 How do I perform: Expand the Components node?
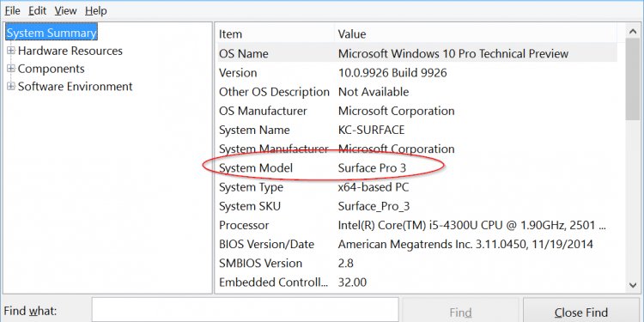[x=11, y=69]
